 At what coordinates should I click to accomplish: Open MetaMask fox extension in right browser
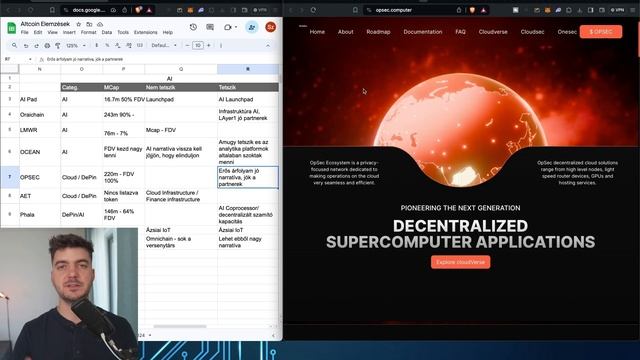pyautogui.click(x=547, y=10)
